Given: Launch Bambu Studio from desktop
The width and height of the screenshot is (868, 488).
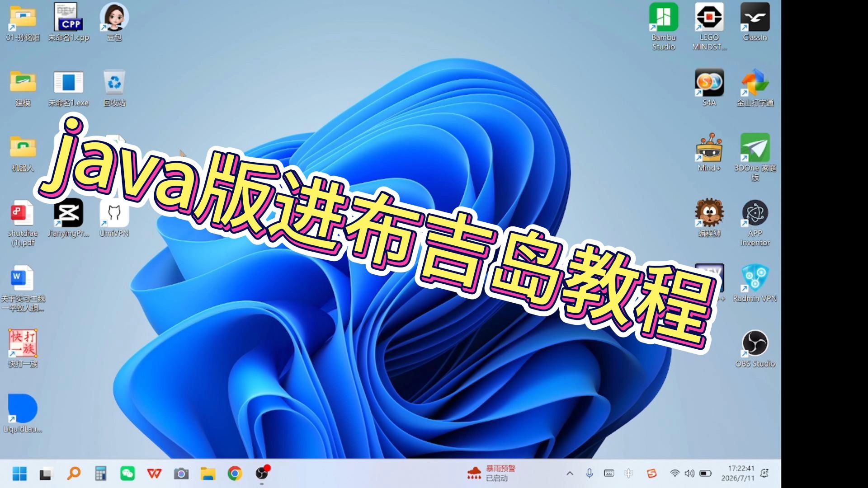Looking at the screenshot, I should tap(664, 26).
